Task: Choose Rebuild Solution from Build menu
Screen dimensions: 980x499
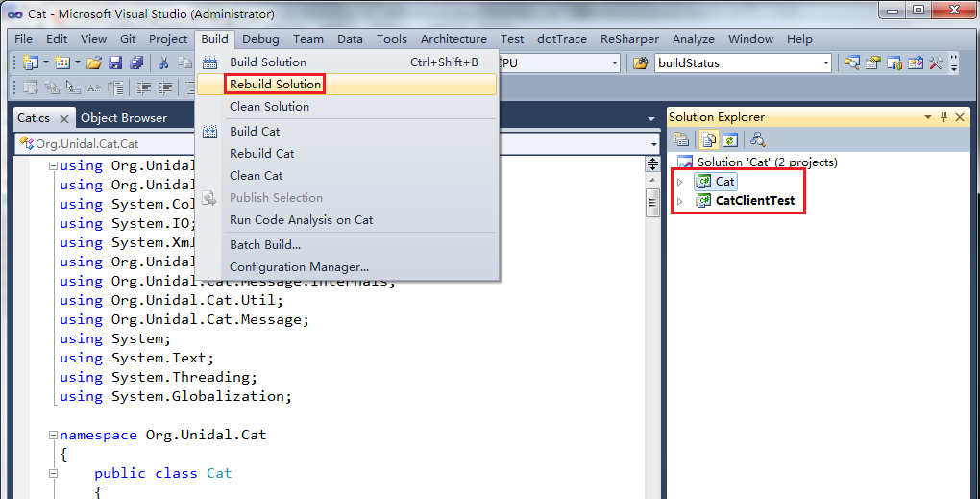Action: point(347,85)
